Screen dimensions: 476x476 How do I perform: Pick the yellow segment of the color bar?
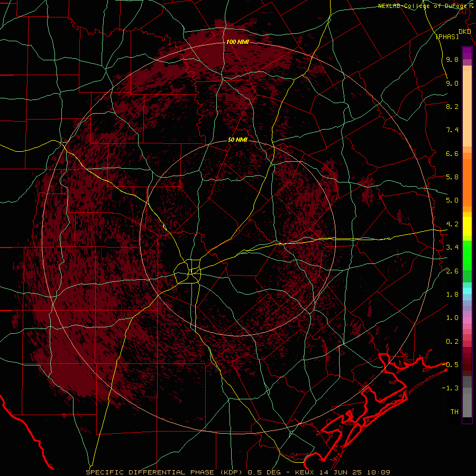coord(467,226)
